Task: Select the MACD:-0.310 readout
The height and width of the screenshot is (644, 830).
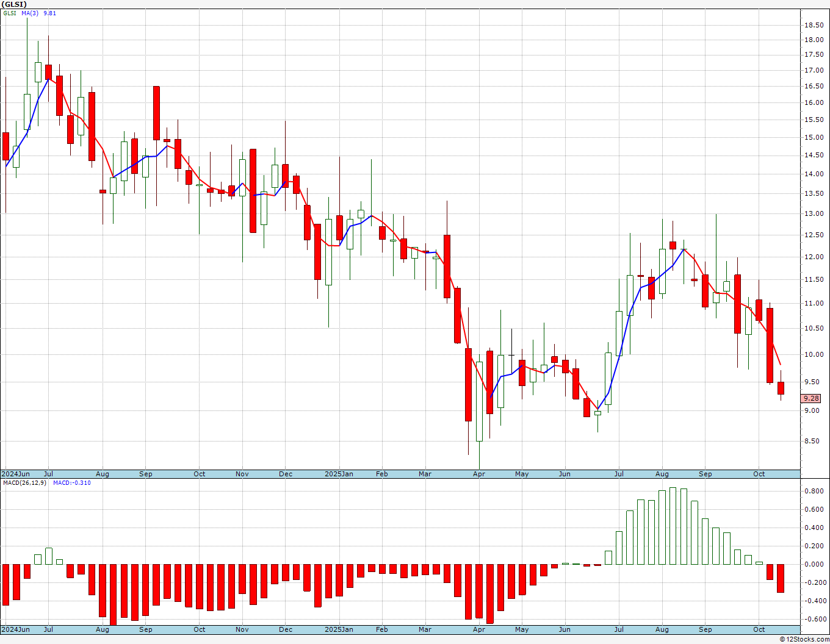Action: [x=72, y=483]
